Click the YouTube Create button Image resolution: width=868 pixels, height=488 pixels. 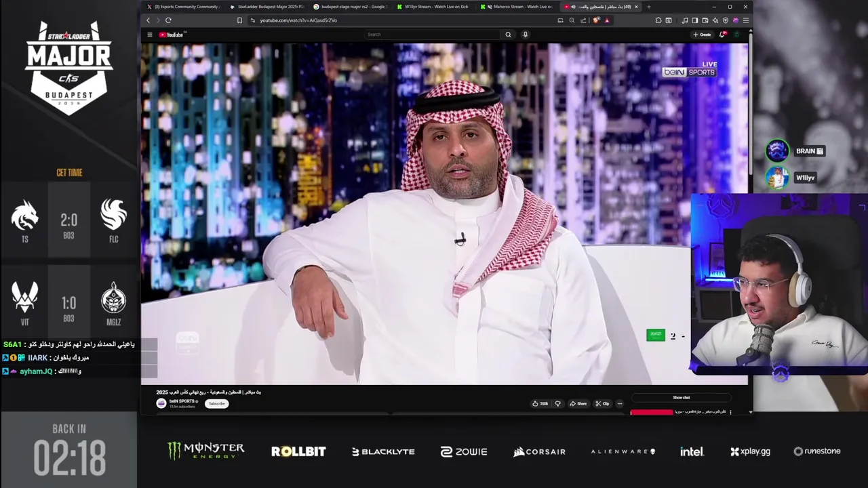click(702, 35)
